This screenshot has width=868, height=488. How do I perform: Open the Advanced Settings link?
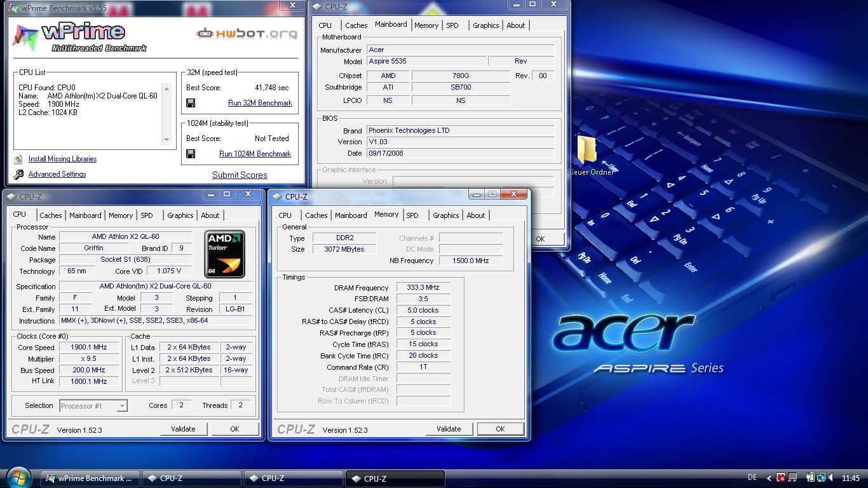tap(57, 174)
